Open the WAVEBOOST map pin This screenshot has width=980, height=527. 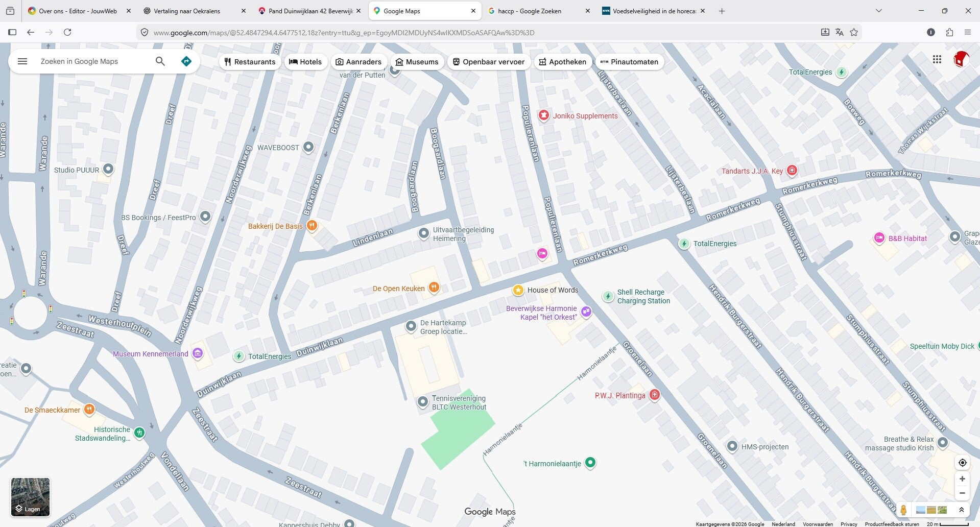pos(308,147)
